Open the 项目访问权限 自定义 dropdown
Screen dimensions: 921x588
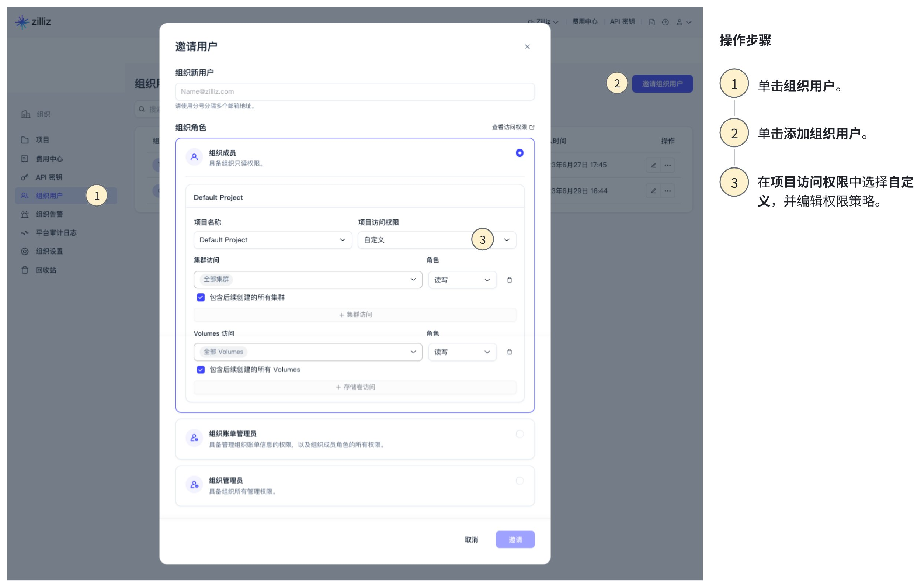coord(437,240)
